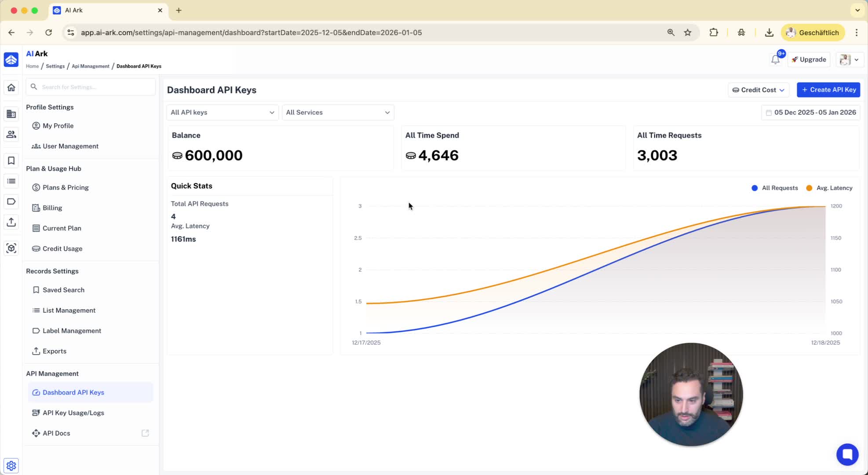
Task: Click the notifications bell icon
Action: (x=775, y=60)
